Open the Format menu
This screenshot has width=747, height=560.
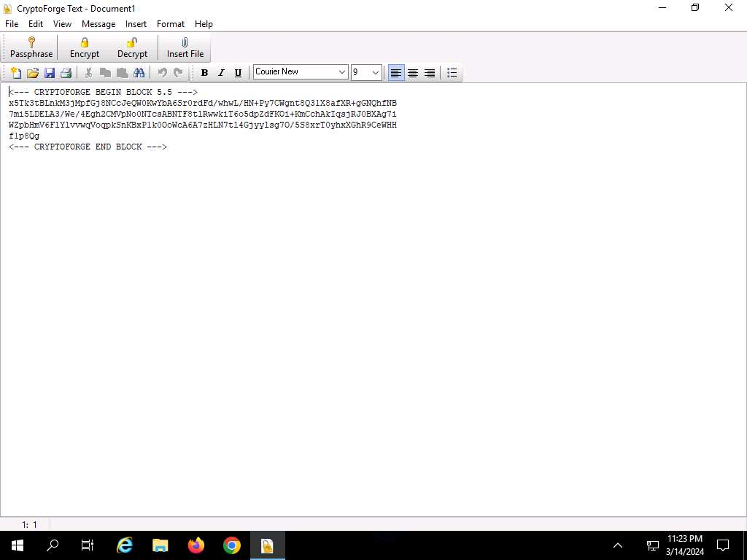[171, 24]
